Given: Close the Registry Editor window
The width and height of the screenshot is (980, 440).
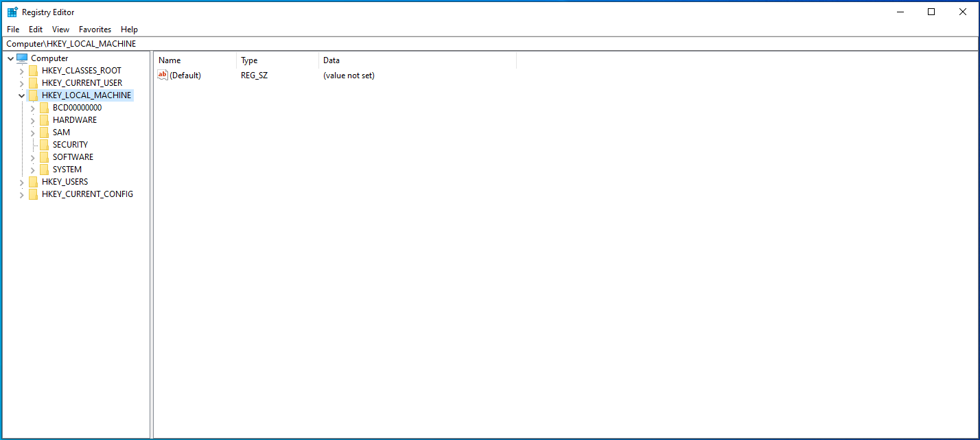Looking at the screenshot, I should [963, 12].
